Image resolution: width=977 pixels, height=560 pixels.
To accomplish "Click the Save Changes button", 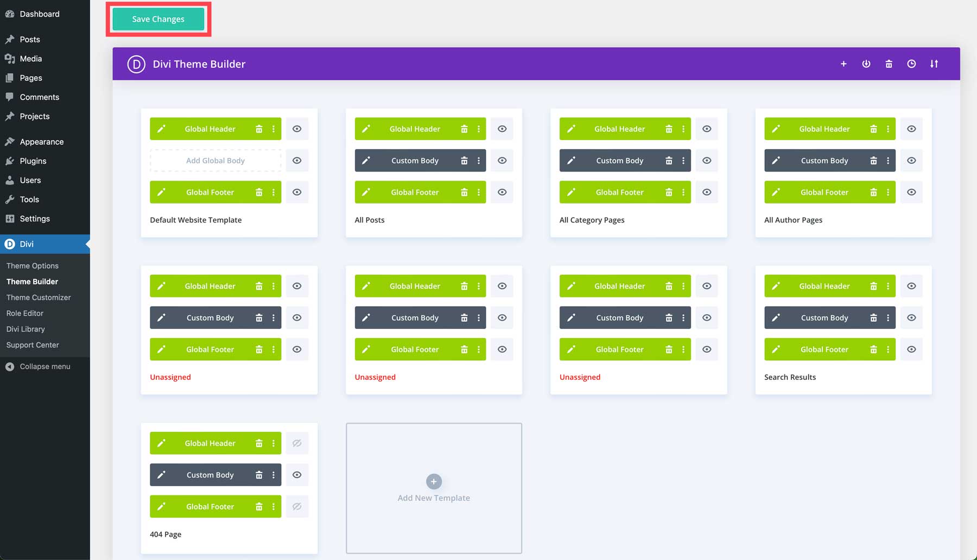I will coord(158,18).
